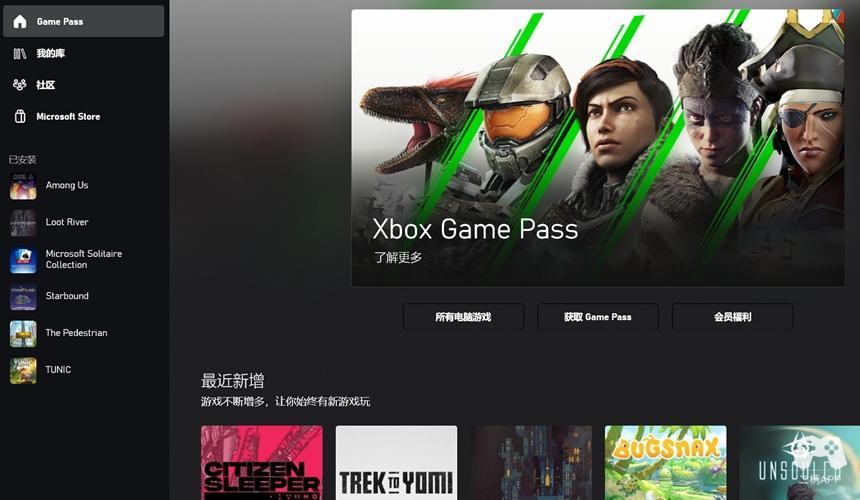Open the library icon for 我的库
860x500 pixels.
[x=20, y=53]
